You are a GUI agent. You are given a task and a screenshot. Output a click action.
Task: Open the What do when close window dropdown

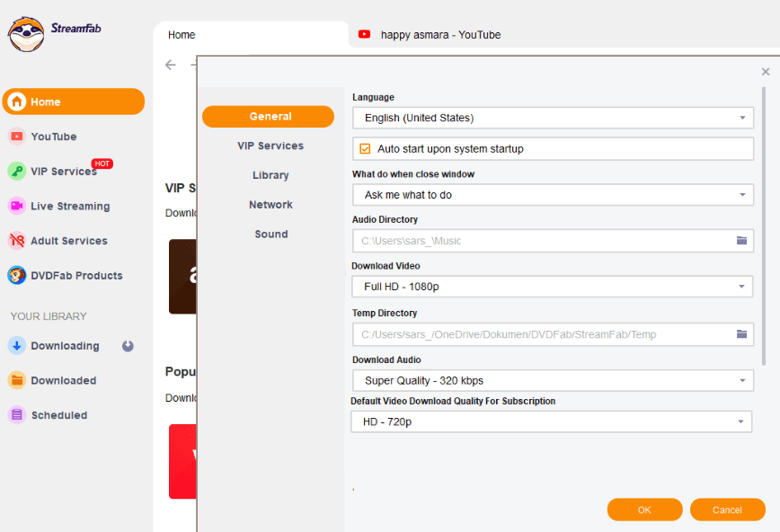click(554, 195)
